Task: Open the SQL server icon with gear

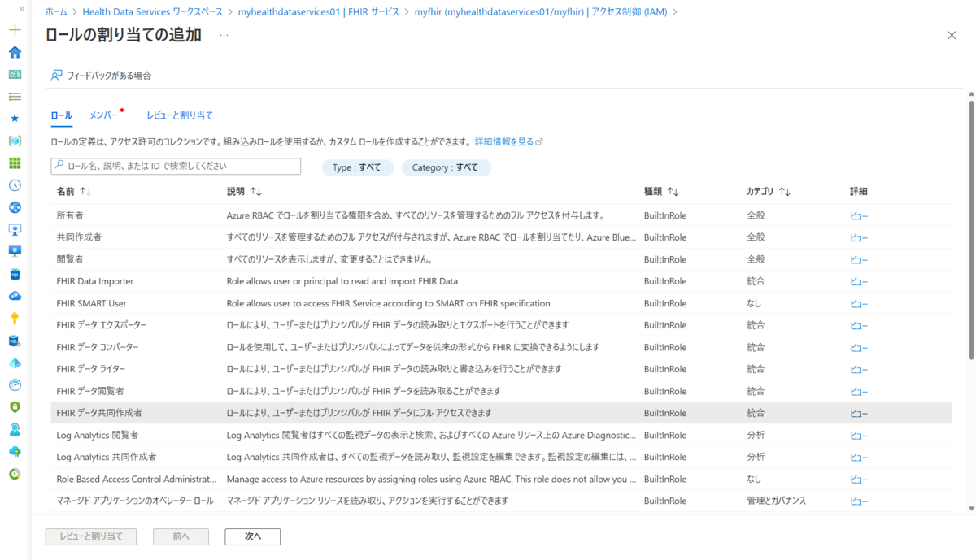Action: [15, 340]
